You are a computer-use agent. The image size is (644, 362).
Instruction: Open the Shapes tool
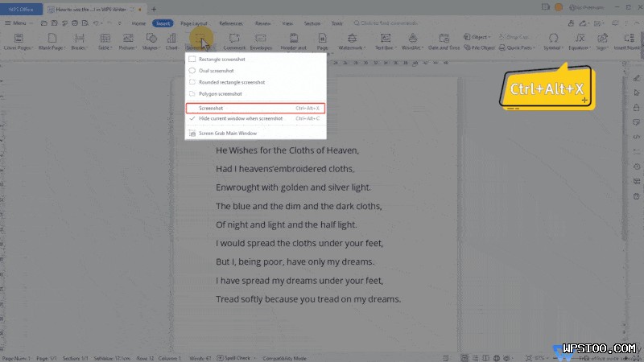(x=151, y=38)
